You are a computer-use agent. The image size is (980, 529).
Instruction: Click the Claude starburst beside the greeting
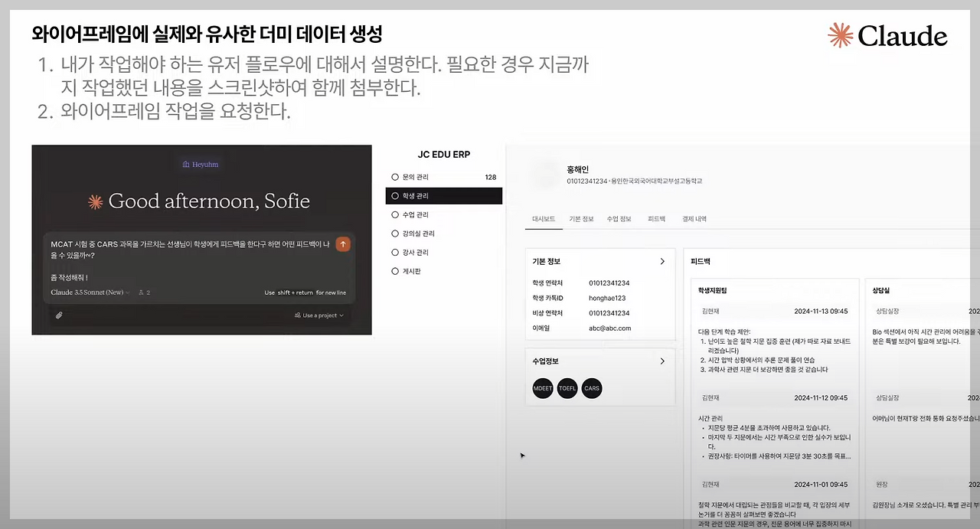[x=96, y=202]
